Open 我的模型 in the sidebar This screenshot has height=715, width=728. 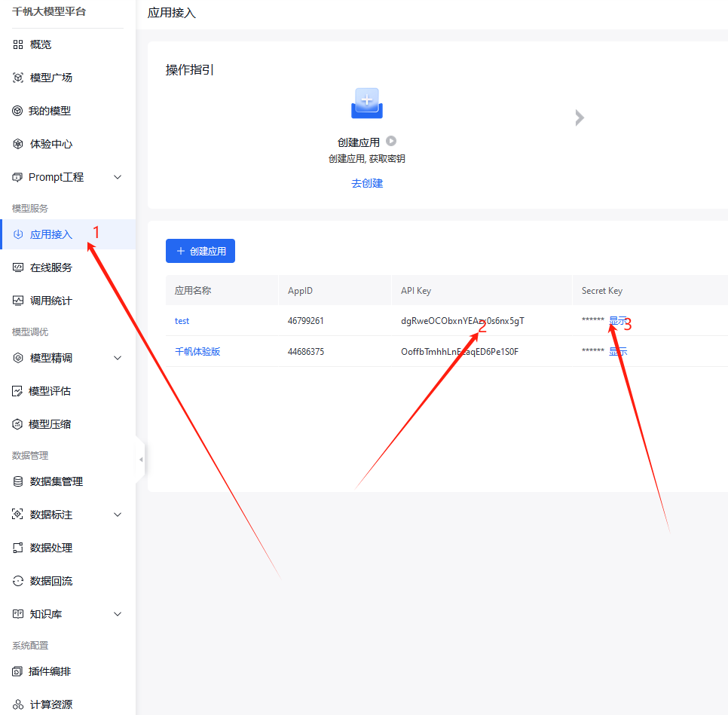pos(50,111)
